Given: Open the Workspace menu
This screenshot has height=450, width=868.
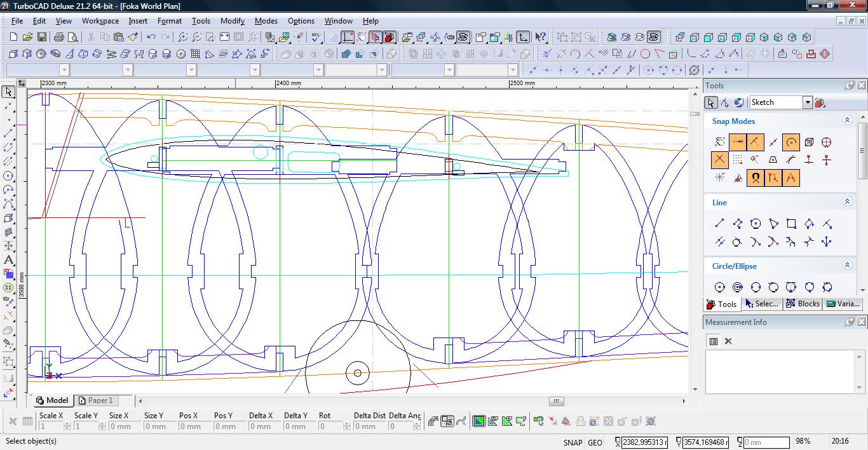Looking at the screenshot, I should click(100, 21).
